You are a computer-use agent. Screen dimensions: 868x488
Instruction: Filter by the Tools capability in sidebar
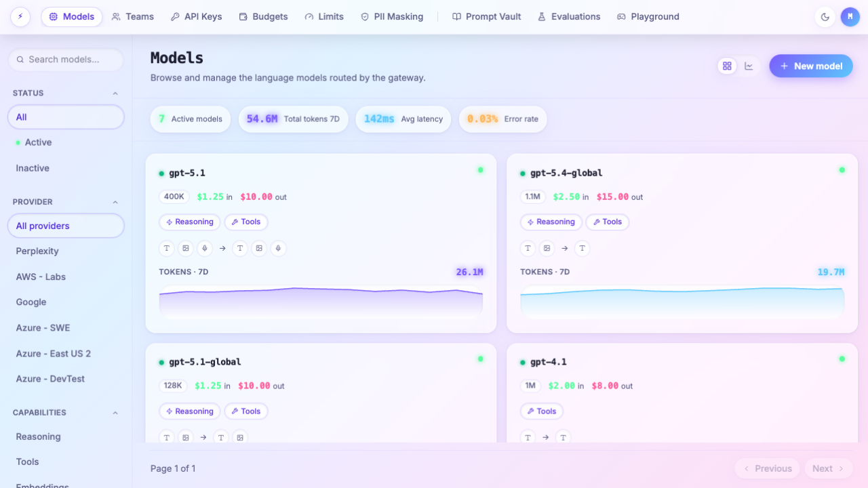[66, 462]
